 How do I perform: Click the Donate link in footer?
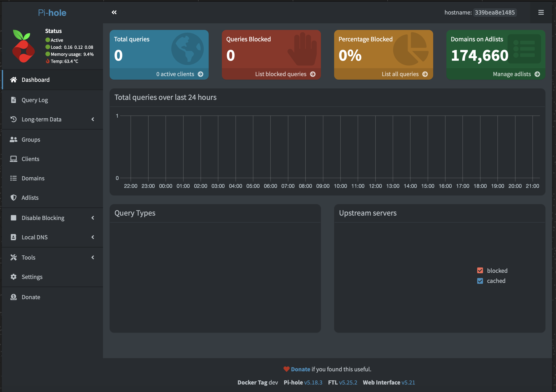[300, 369]
